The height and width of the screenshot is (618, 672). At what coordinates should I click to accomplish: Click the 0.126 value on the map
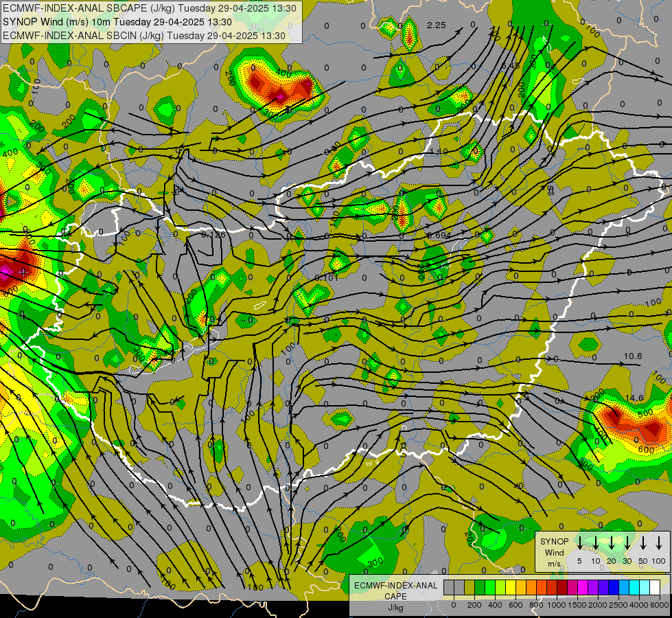pos(213,235)
